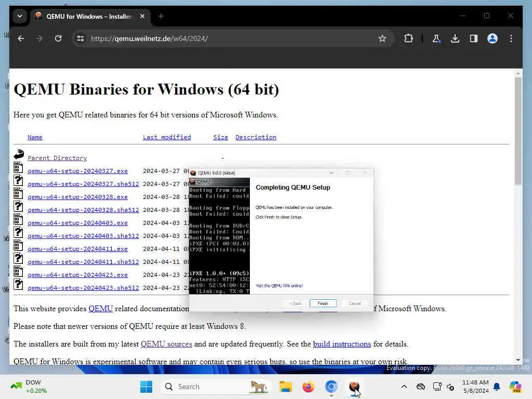Screen dimensions: 532x399
Task: Sort listing by Size column
Action: coord(220,137)
